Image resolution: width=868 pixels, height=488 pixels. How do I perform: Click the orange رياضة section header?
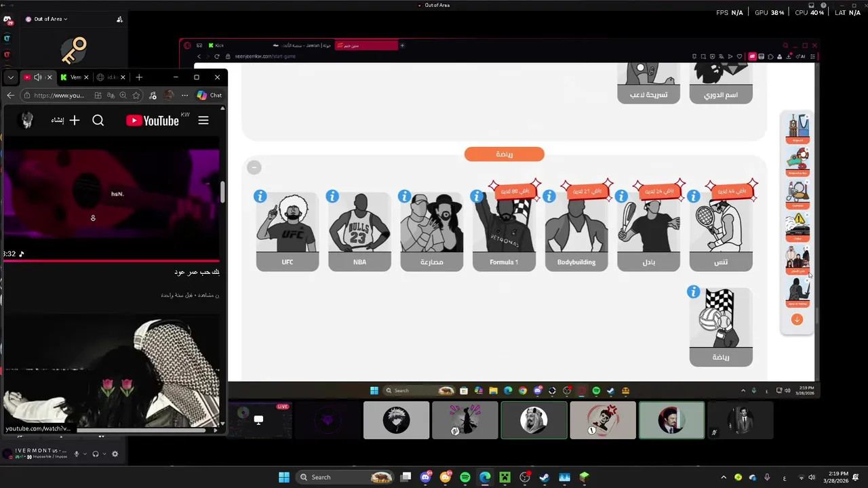point(504,154)
